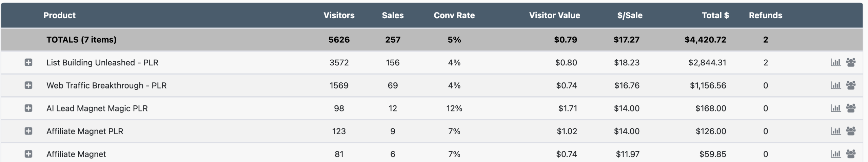This screenshot has height=162, width=868.
Task: Expand Affiliate Magnet PLR row
Action: tap(28, 131)
